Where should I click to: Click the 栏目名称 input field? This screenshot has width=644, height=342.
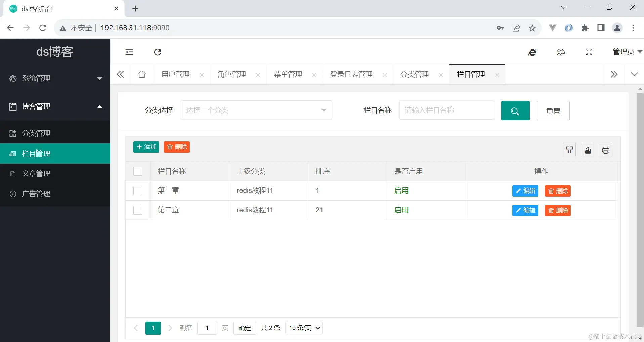[x=446, y=110]
